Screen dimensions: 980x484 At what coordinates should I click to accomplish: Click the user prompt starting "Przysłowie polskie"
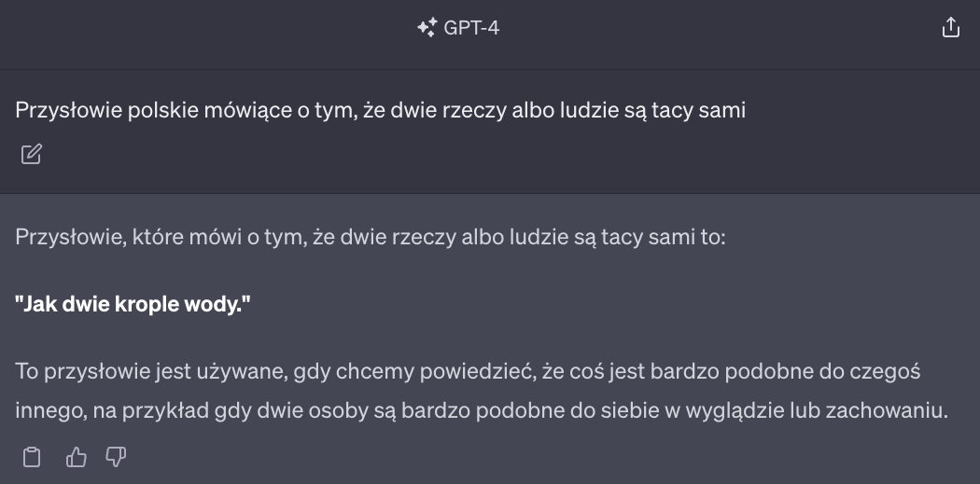(x=381, y=110)
